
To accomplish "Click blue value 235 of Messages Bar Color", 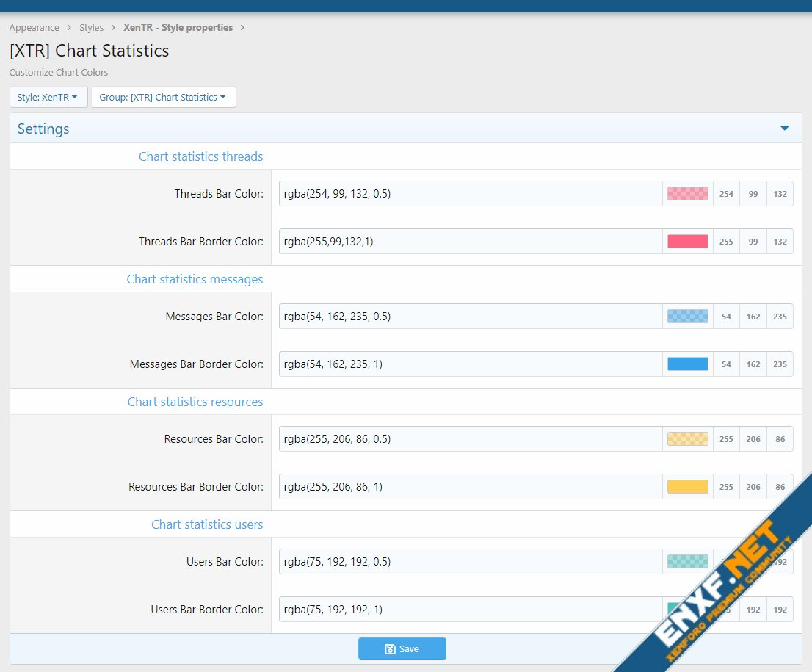I will [780, 317].
